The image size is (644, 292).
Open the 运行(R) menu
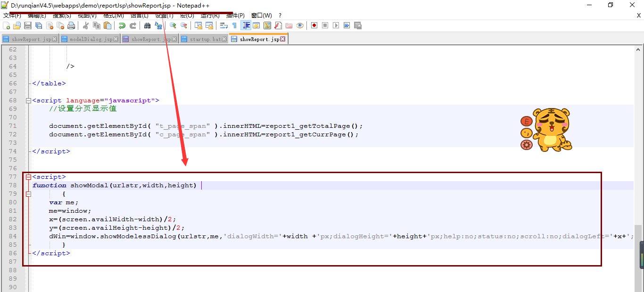click(x=210, y=16)
